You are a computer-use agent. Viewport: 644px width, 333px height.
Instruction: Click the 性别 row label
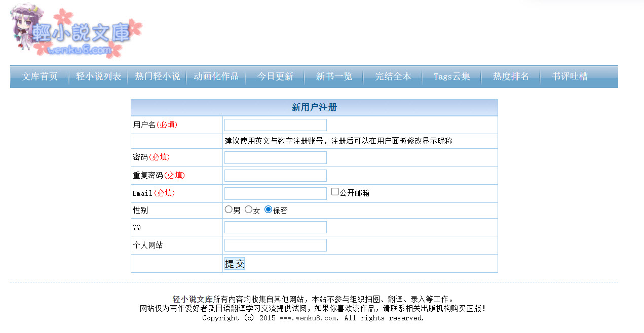pos(140,211)
